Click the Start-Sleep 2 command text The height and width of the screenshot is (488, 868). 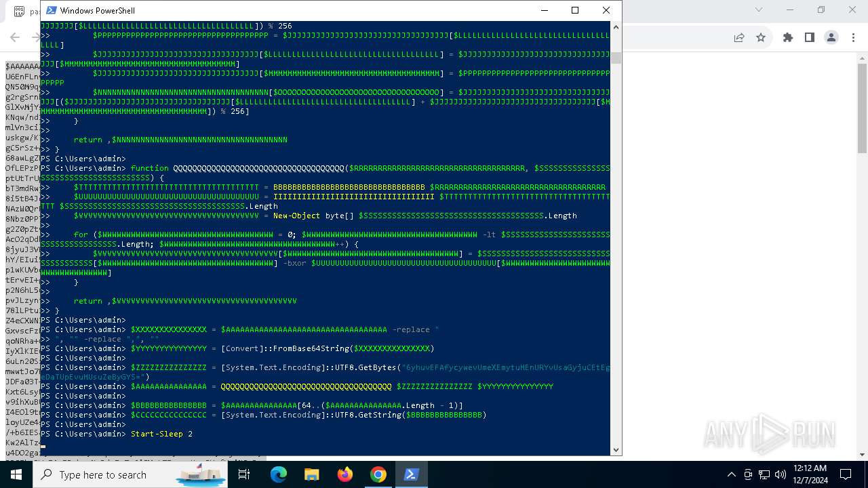tap(161, 434)
